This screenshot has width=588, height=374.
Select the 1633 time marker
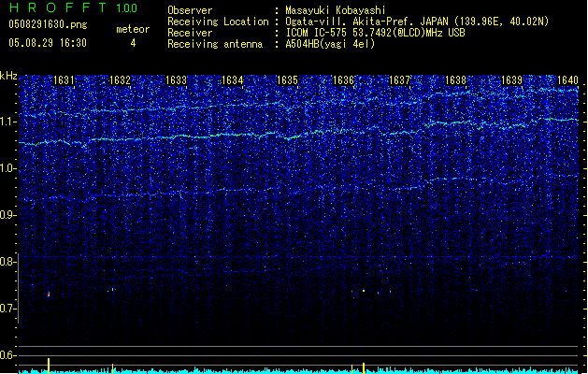pos(176,80)
